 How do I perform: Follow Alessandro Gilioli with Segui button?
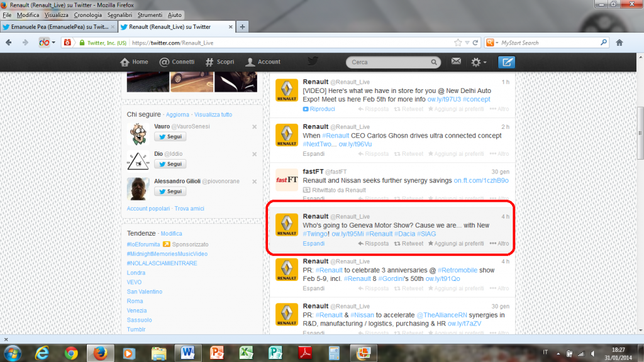coord(170,191)
